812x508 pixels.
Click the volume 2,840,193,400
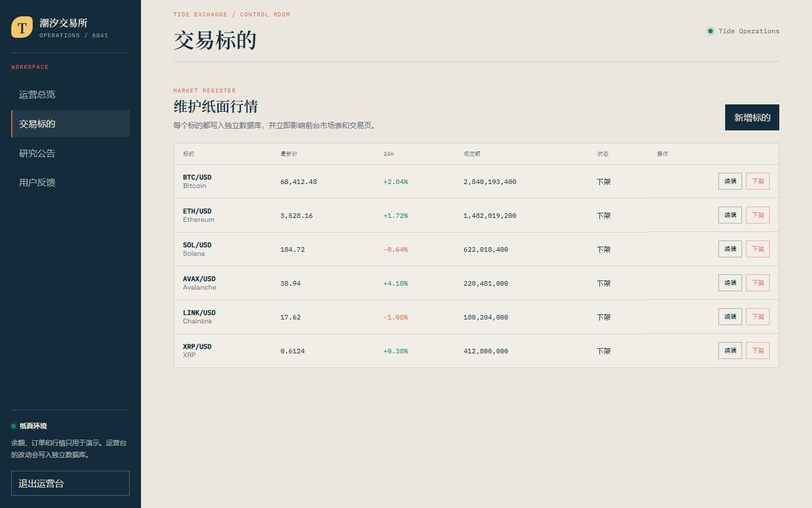tap(489, 182)
